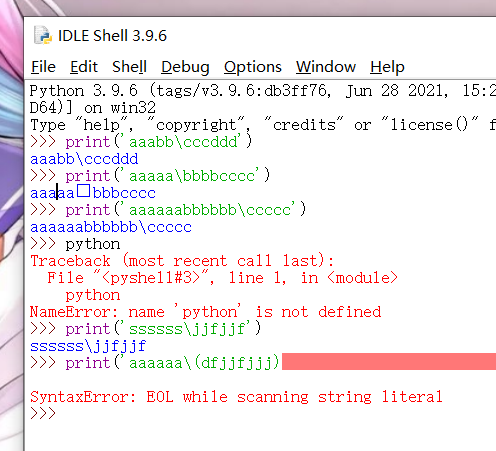Click the IDLE Python icon in title bar

pos(43,35)
